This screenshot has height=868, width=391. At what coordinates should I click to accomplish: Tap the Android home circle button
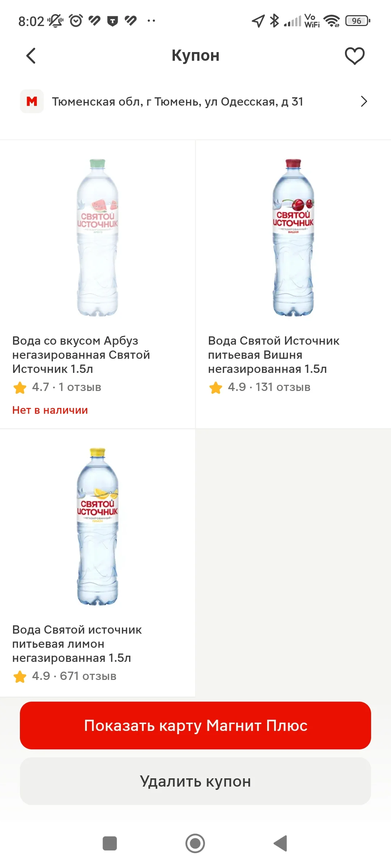[x=195, y=843]
